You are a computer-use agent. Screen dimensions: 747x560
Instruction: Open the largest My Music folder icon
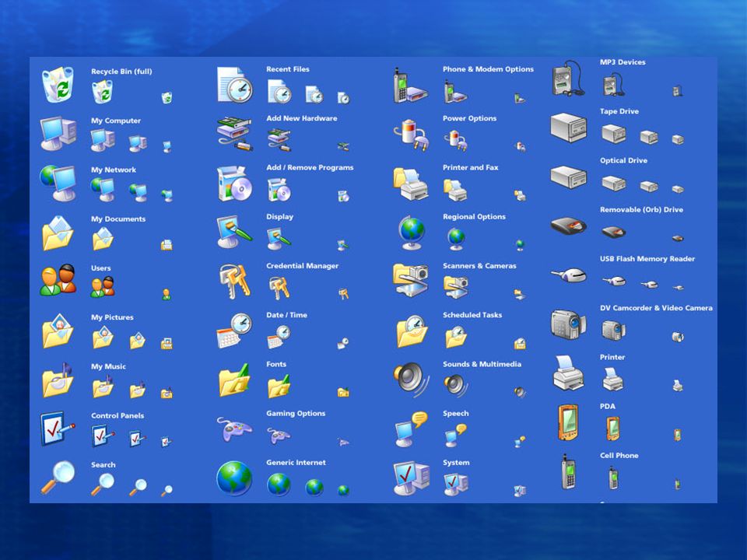tap(58, 380)
